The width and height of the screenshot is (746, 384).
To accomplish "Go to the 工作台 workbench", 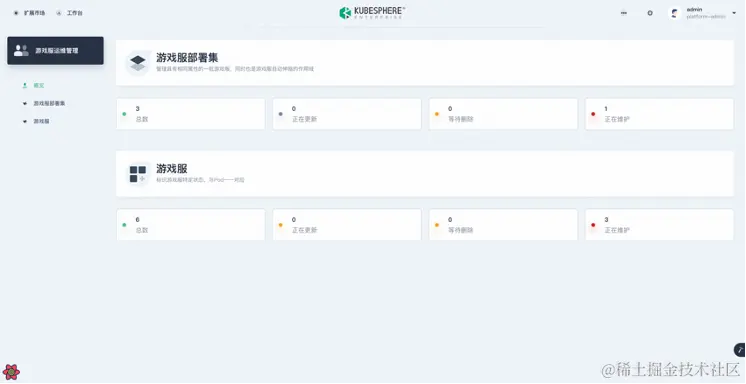I will (x=69, y=13).
